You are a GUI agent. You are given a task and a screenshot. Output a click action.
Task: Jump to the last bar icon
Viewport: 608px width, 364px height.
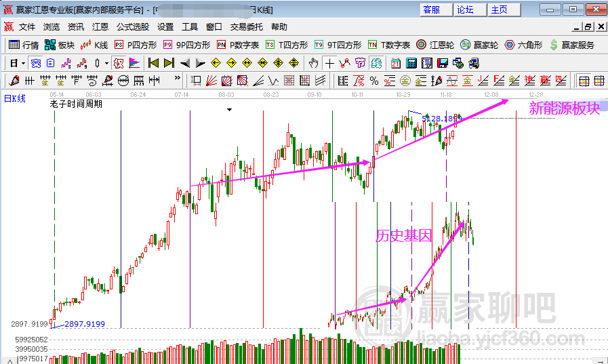click(169, 63)
